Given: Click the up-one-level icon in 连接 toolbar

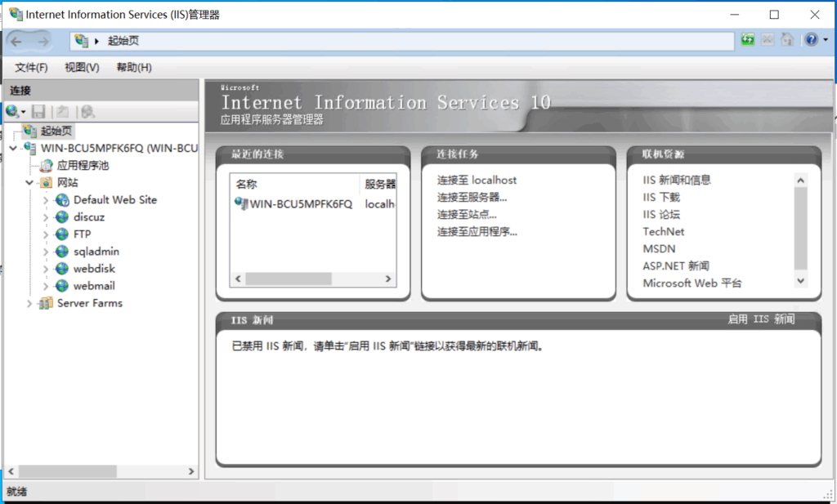Looking at the screenshot, I should click(62, 111).
